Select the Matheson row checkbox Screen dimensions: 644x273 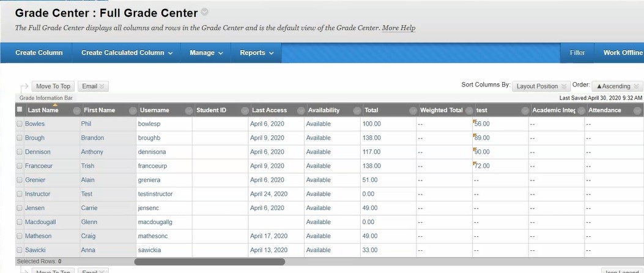coord(20,236)
